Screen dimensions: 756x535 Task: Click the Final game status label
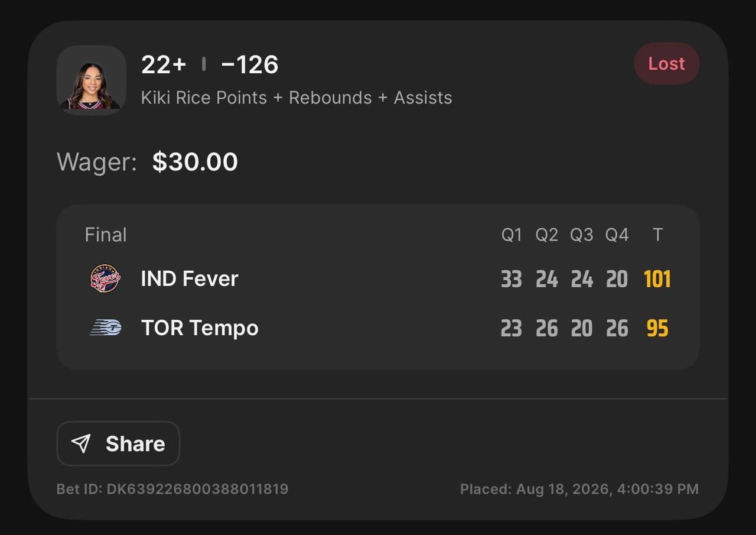106,235
